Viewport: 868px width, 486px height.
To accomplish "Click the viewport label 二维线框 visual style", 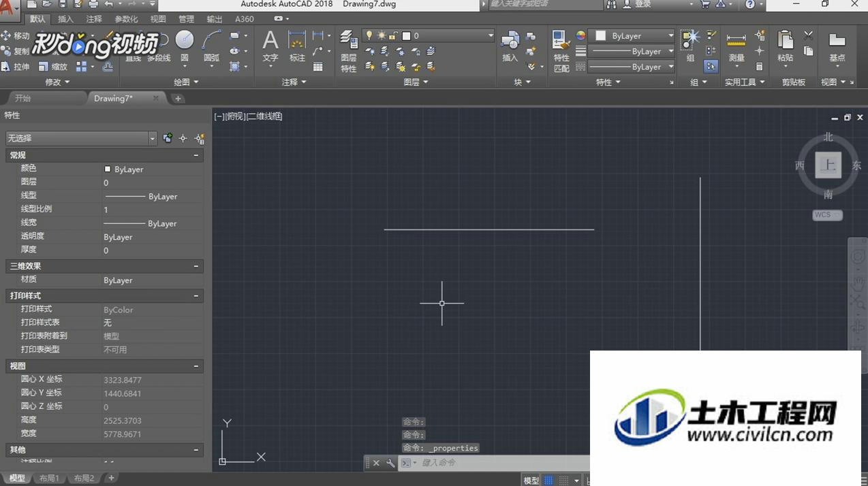I will [265, 116].
